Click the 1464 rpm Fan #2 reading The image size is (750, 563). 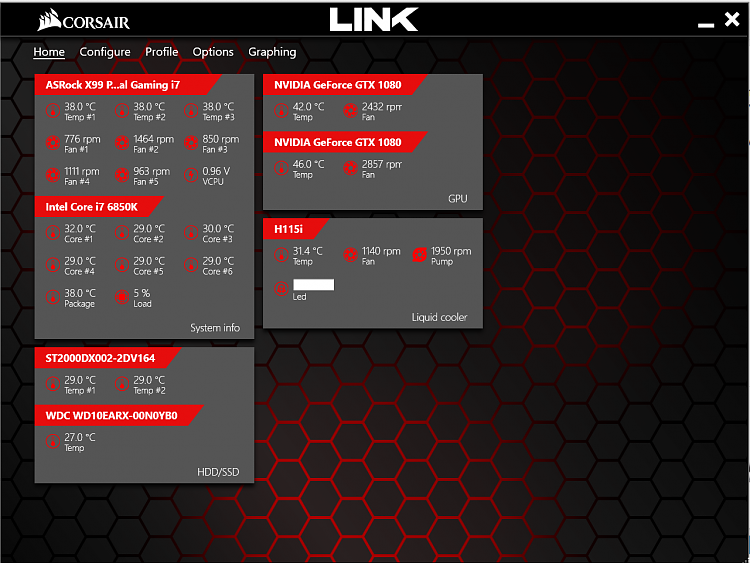(154, 139)
